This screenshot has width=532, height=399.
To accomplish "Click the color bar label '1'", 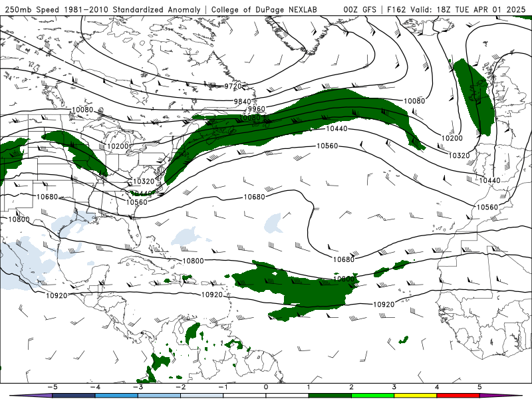I will point(309,387).
